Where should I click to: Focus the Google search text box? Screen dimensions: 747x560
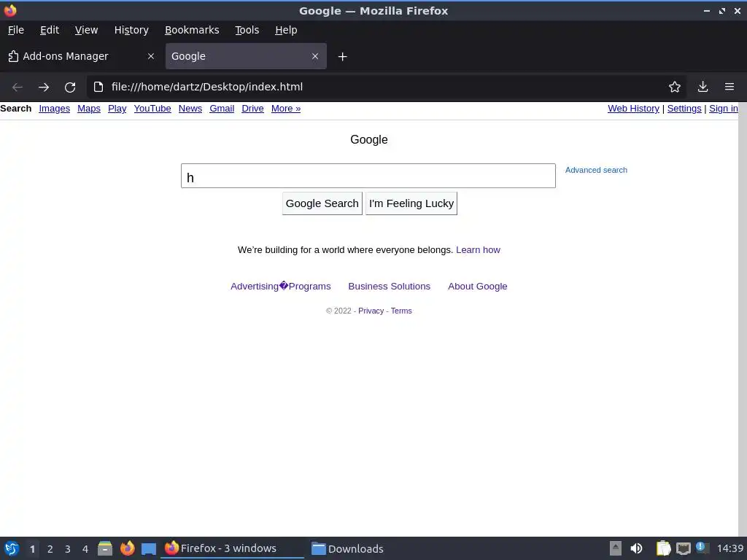click(x=368, y=176)
